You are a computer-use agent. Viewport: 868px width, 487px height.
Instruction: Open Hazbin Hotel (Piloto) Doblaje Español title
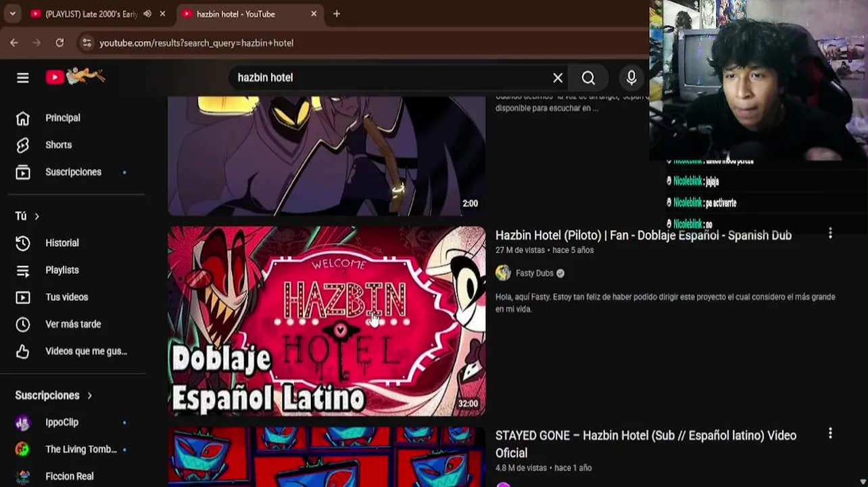coord(643,235)
